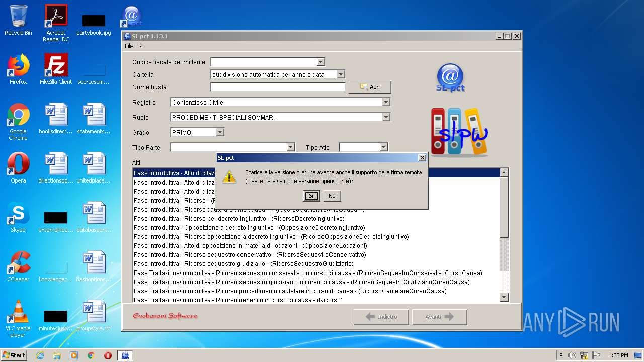Open the booksdirect Word document icon
Viewport: 644px width, 362px height.
56,119
